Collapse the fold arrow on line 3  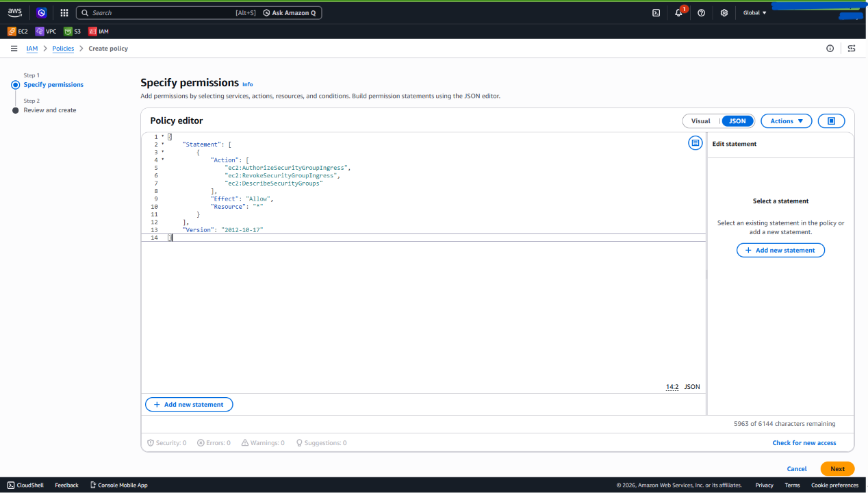pyautogui.click(x=163, y=153)
